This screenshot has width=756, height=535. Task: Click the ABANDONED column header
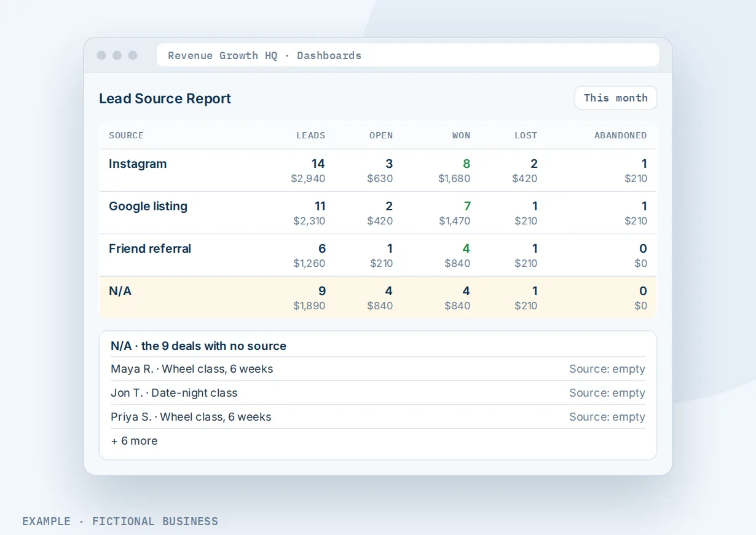(x=620, y=135)
